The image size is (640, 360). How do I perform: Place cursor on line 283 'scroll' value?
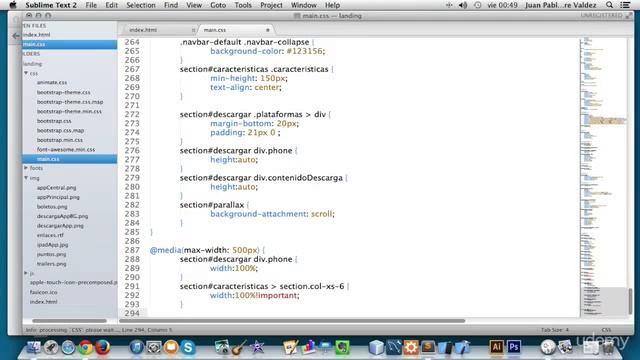[322, 214]
